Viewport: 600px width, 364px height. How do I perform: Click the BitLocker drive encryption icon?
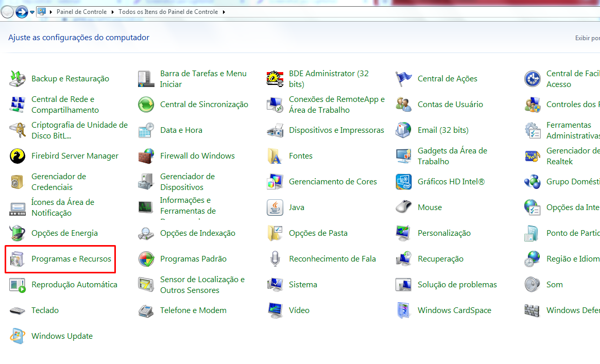coord(17,130)
